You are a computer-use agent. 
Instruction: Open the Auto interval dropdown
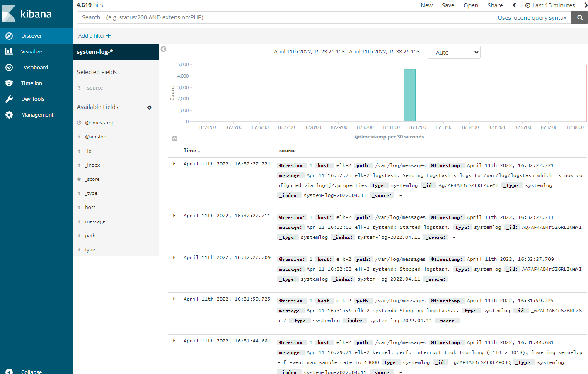point(454,52)
